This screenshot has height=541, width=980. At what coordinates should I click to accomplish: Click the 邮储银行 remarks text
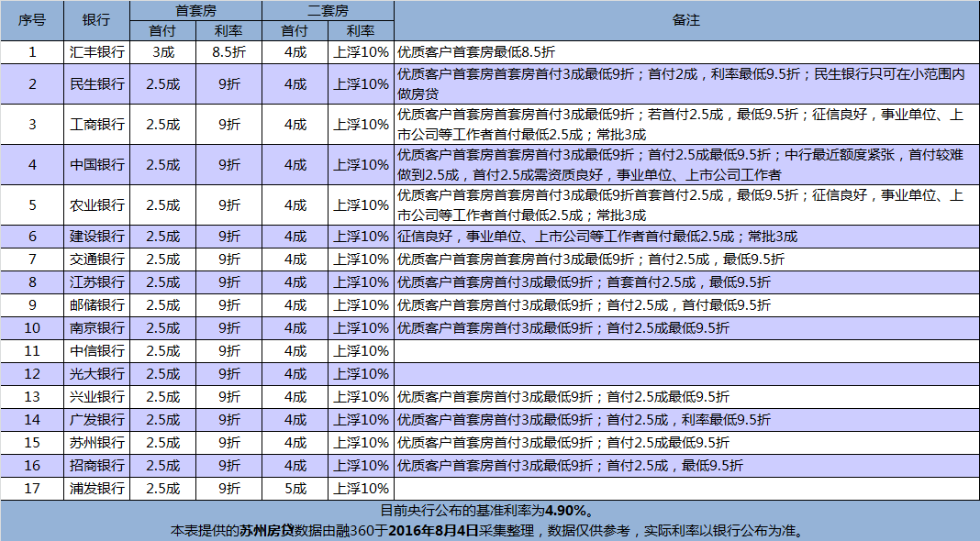pos(584,304)
